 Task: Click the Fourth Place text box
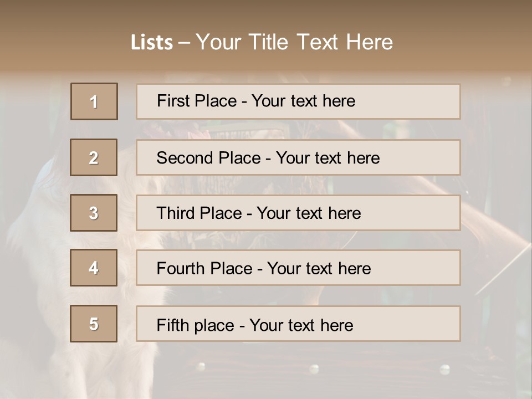coord(298,268)
